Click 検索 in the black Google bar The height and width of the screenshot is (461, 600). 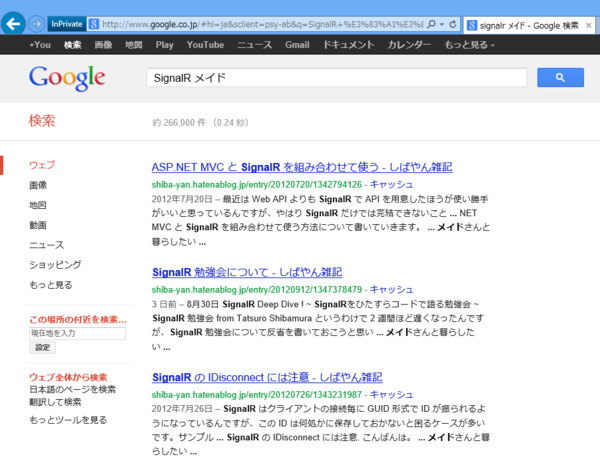(x=72, y=45)
